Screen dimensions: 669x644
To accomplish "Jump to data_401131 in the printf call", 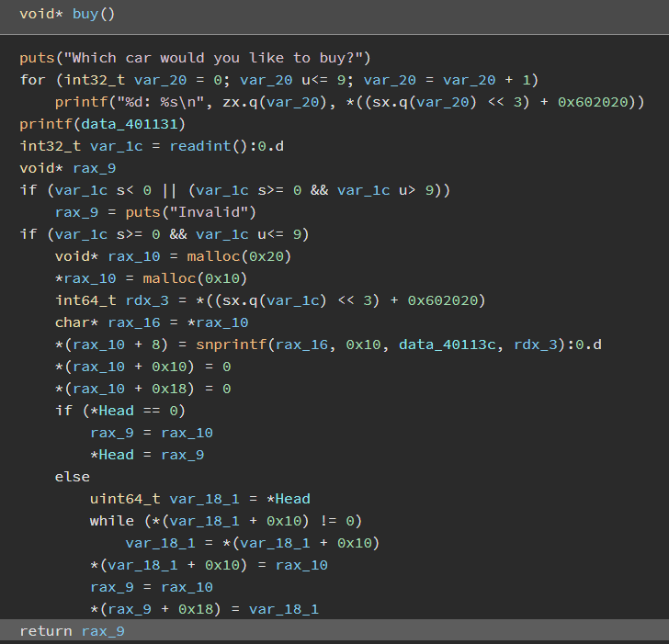I will (130, 124).
